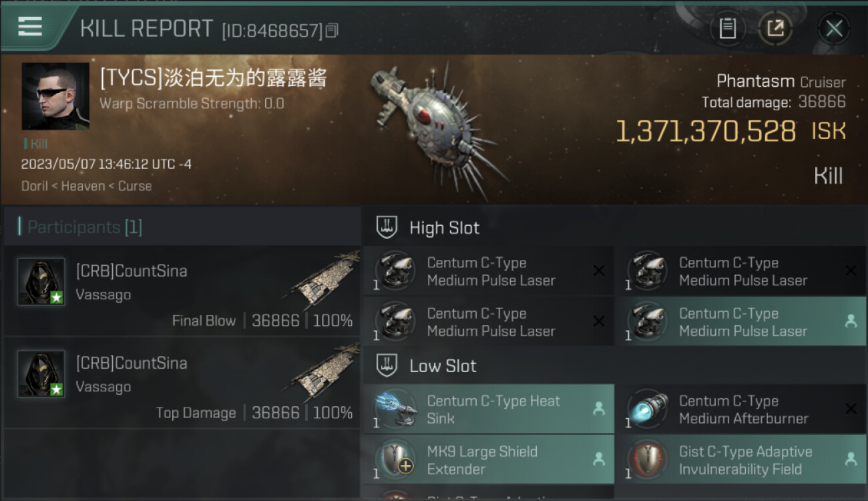The width and height of the screenshot is (868, 501).
Task: Click the share export icon
Action: click(x=775, y=29)
